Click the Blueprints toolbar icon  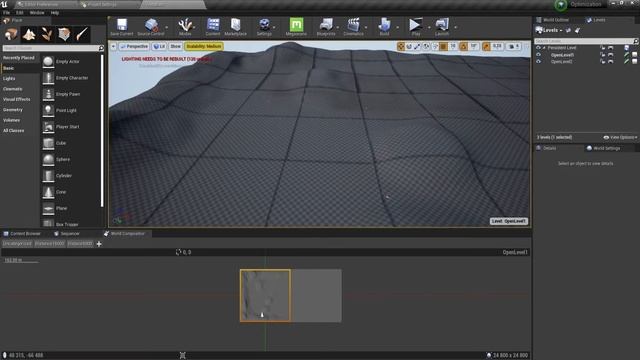[326, 25]
